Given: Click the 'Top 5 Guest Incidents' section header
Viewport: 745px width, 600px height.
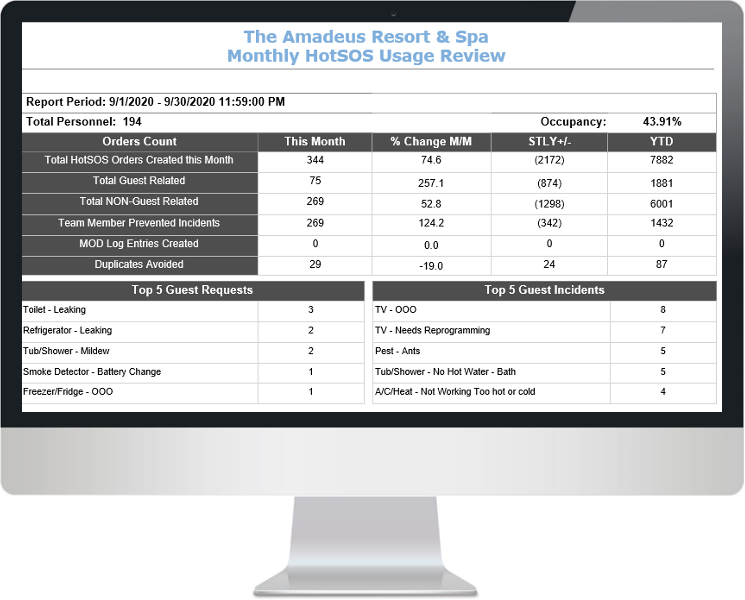Looking at the screenshot, I should [x=544, y=290].
